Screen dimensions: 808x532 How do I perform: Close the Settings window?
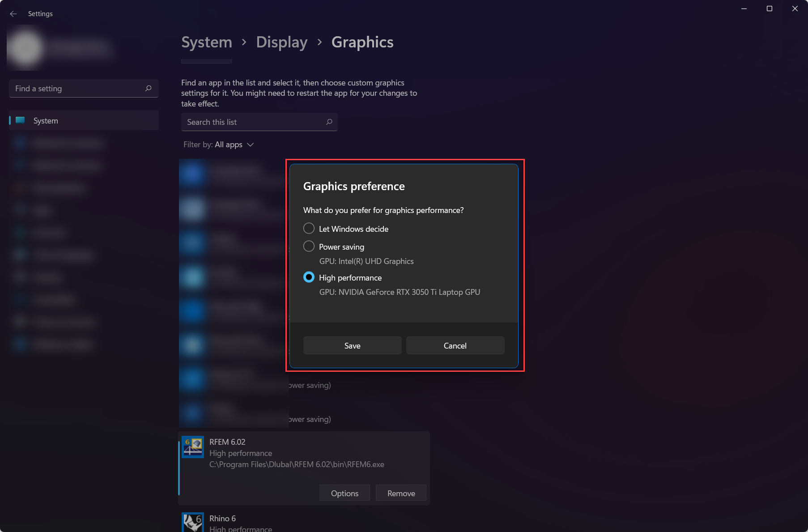tap(795, 9)
